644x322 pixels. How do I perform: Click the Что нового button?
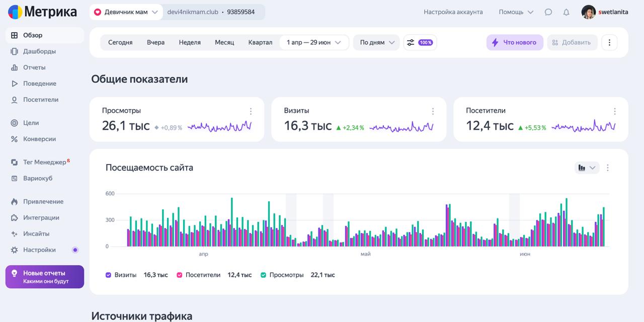pyautogui.click(x=515, y=42)
